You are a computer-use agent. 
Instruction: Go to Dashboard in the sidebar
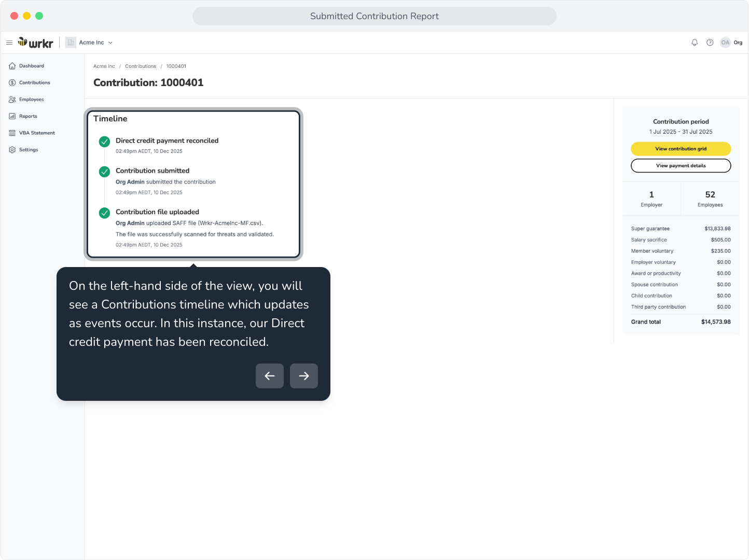31,66
